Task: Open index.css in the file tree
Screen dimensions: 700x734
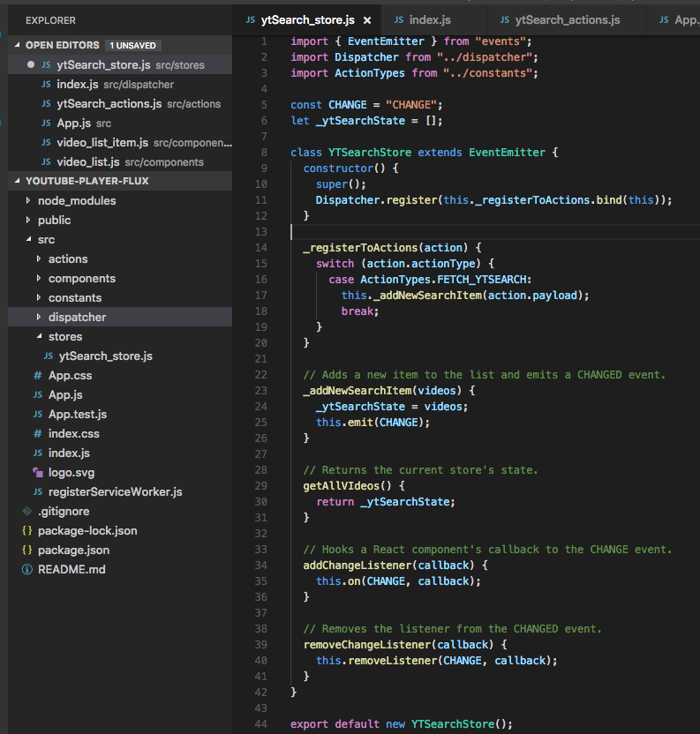Action: 120,433
